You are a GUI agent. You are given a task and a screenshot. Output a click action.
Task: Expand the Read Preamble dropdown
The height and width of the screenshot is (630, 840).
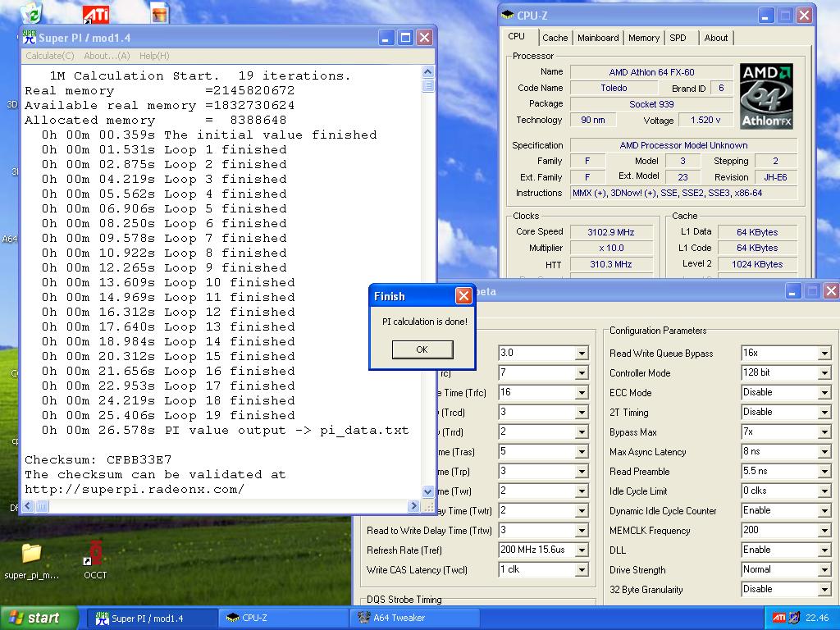(825, 472)
